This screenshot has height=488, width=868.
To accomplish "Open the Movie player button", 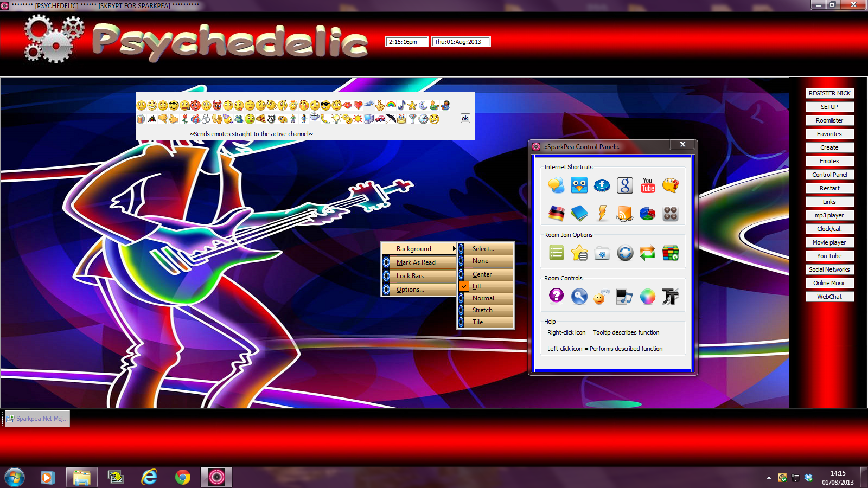I will 829,242.
